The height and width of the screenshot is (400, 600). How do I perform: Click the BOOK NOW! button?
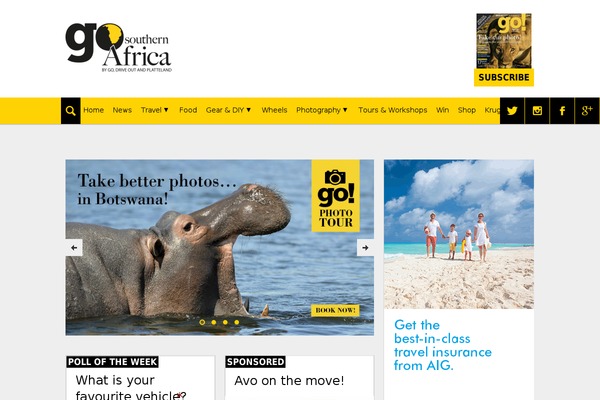335,310
